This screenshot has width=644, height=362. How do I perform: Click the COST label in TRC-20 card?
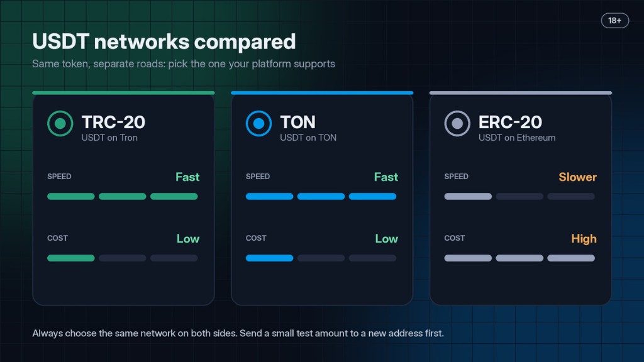[x=57, y=238]
